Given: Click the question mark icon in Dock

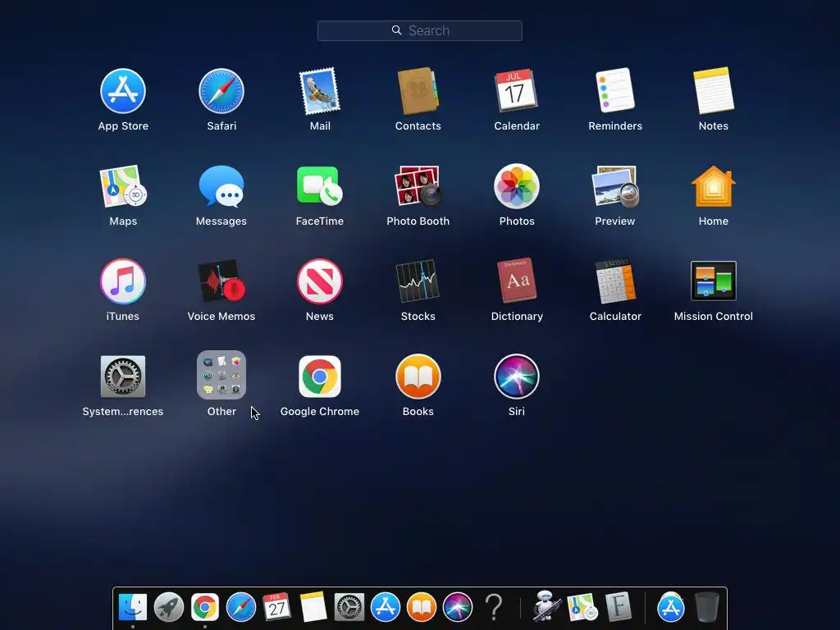Looking at the screenshot, I should pyautogui.click(x=494, y=607).
